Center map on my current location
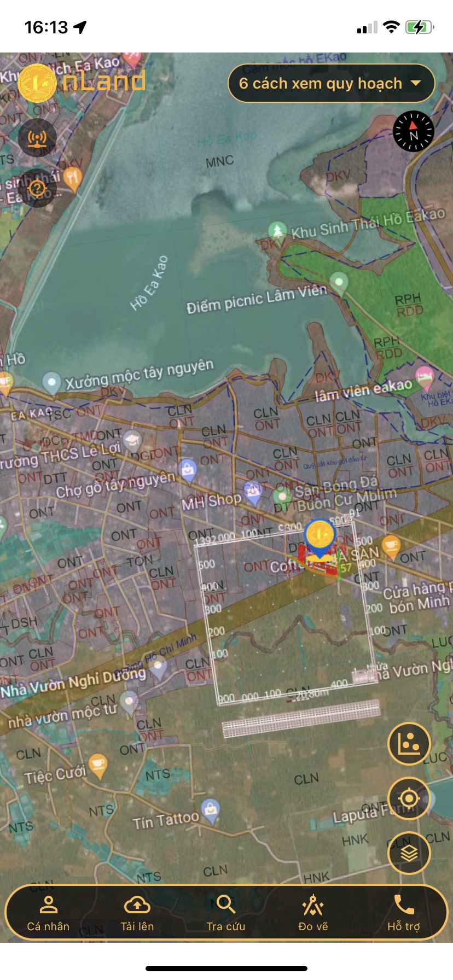 [409, 798]
